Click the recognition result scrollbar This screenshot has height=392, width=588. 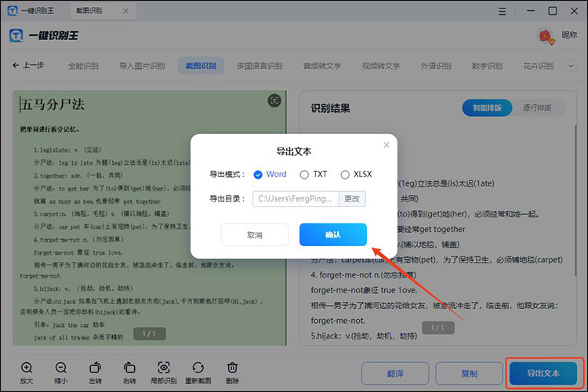pyautogui.click(x=575, y=201)
